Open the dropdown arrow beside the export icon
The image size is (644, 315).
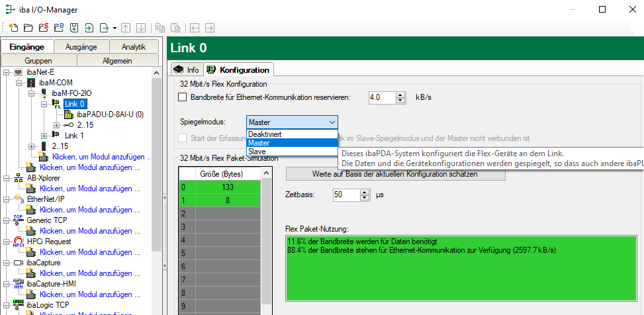115,28
